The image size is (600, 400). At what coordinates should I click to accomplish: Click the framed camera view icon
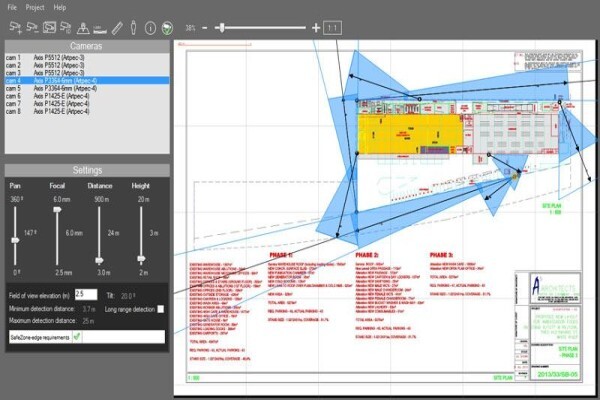pos(49,28)
